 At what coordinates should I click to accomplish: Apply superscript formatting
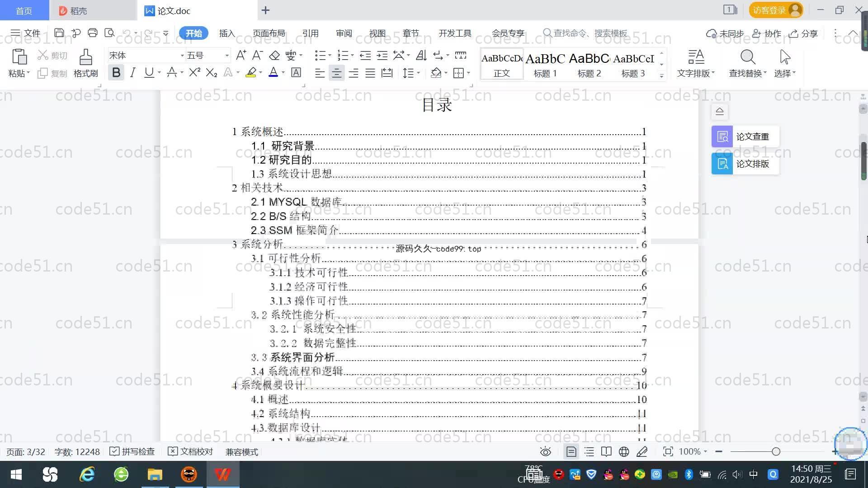(195, 72)
